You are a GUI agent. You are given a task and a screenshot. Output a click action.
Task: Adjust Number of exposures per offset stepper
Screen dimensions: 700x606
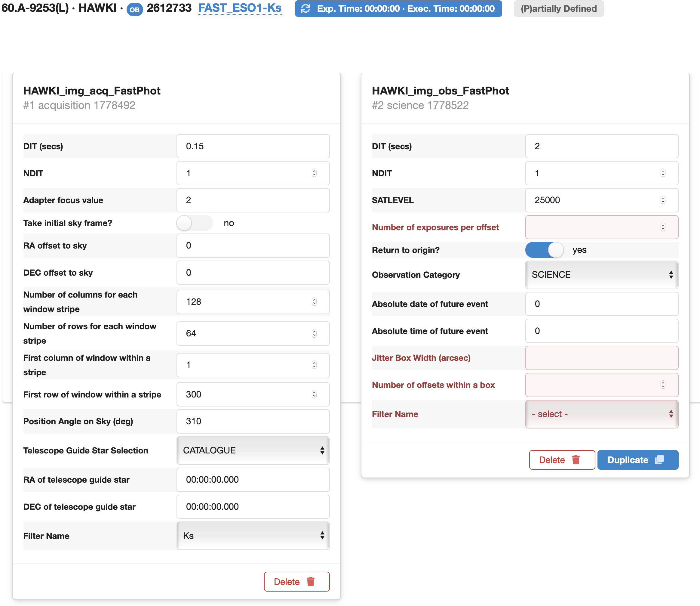pos(663,227)
